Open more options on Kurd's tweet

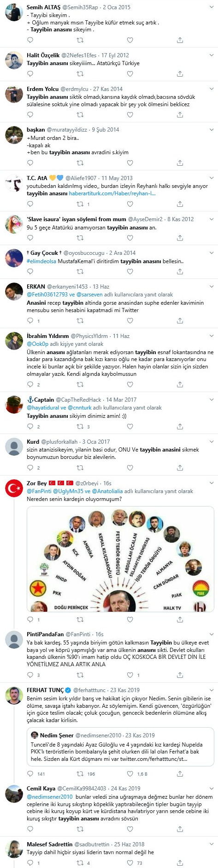click(212, 441)
